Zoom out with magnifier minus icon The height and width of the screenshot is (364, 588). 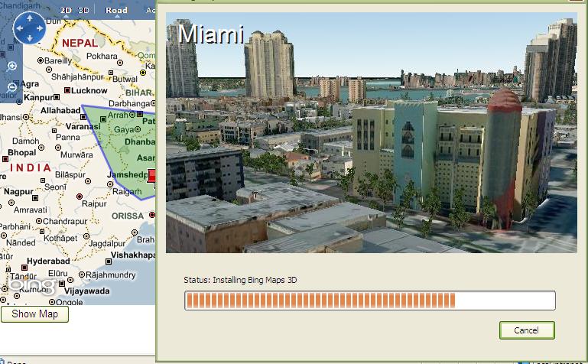point(11,87)
